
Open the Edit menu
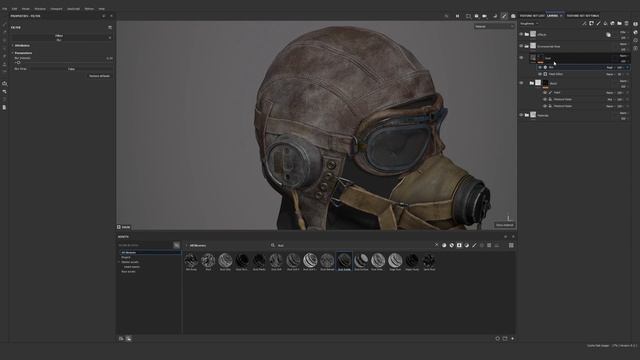click(x=14, y=9)
